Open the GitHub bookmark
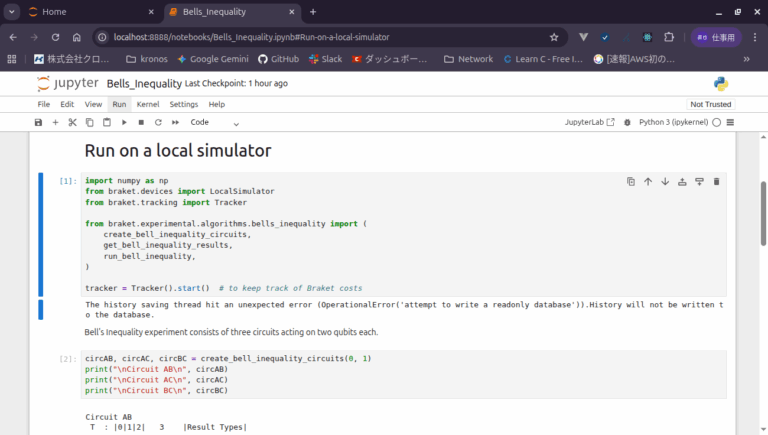This screenshot has height=435, width=768. point(278,59)
